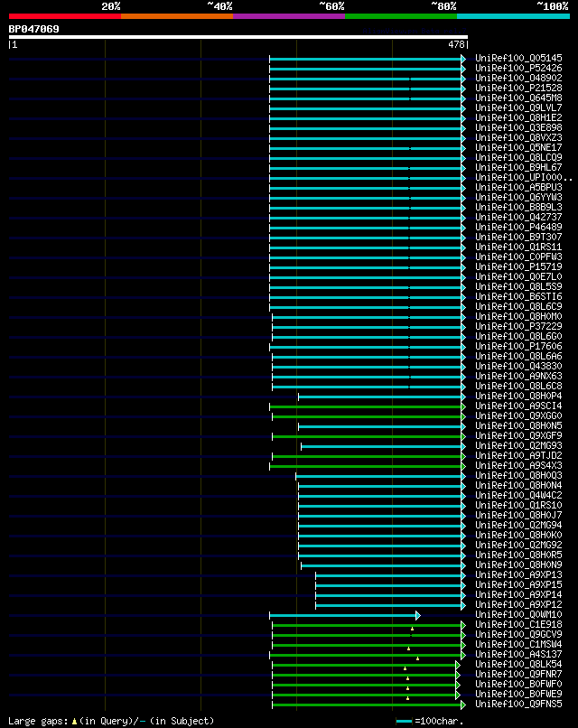Click the cyan ~100% identity legend bar
The width and height of the screenshot is (578, 728).
click(x=513, y=16)
